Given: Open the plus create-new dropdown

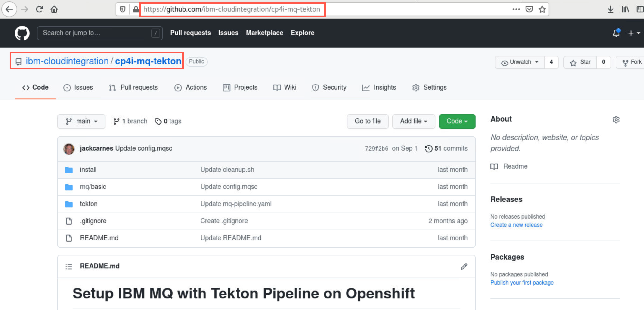Looking at the screenshot, I should pos(634,33).
